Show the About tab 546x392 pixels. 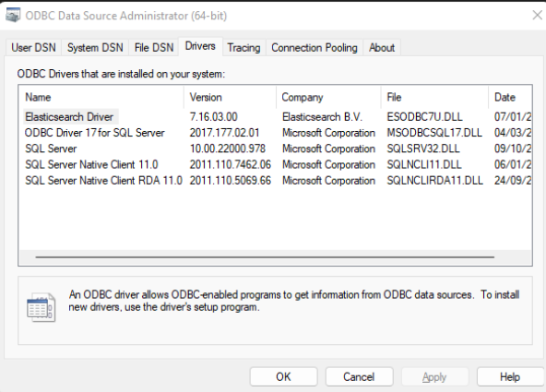click(382, 47)
